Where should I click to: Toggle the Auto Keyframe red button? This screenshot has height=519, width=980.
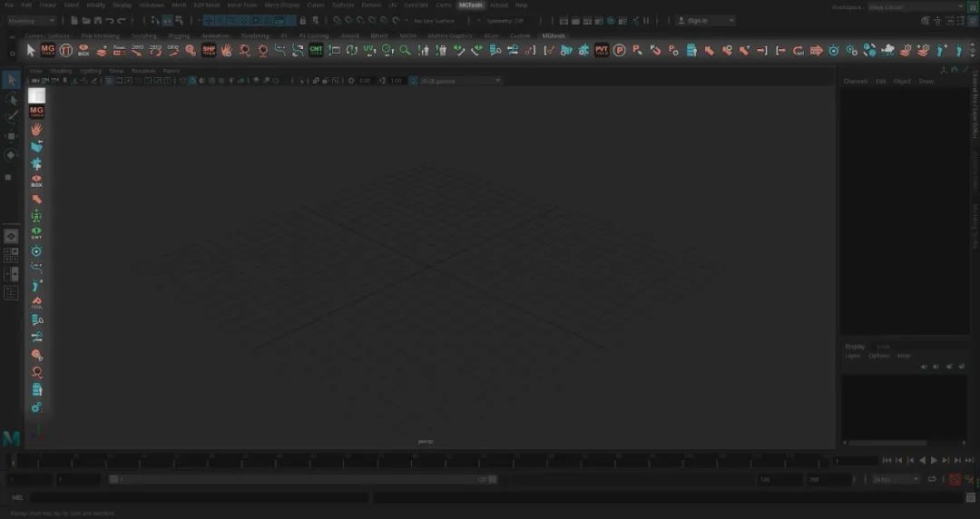[x=955, y=480]
